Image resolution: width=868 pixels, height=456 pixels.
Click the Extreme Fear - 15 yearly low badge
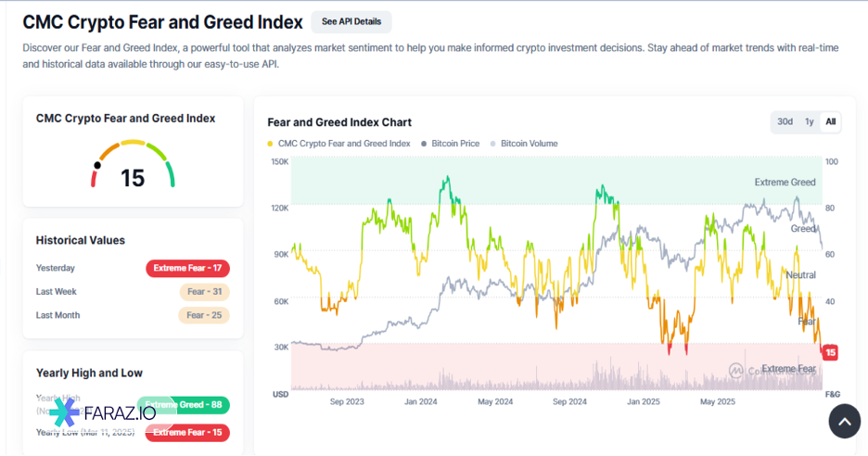[x=188, y=432]
